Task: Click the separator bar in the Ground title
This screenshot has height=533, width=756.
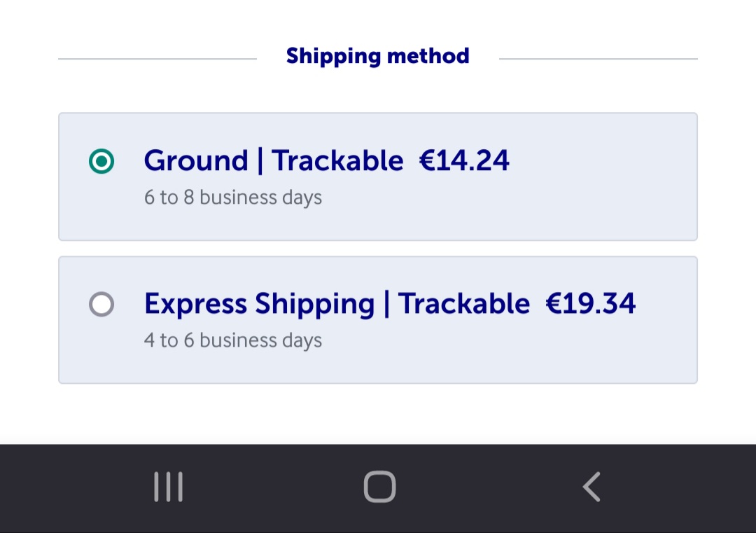Action: click(260, 161)
